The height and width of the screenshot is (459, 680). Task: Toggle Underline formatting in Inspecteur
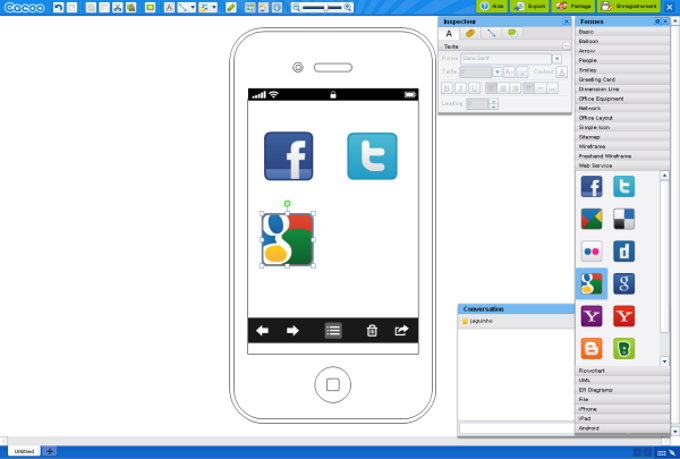click(x=474, y=88)
